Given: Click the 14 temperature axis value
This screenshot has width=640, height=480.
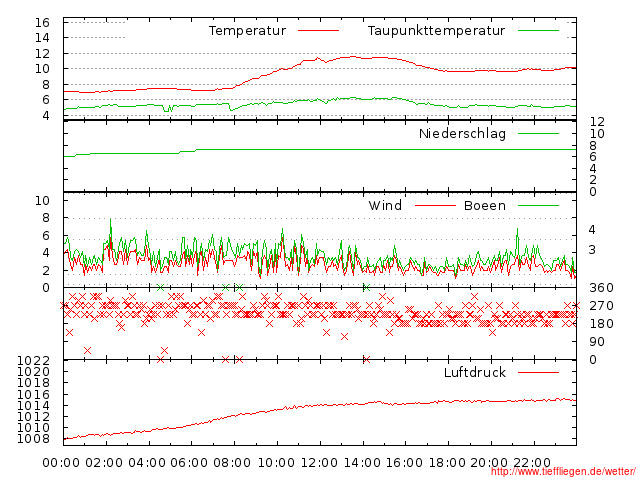Looking at the screenshot, I should [42, 38].
